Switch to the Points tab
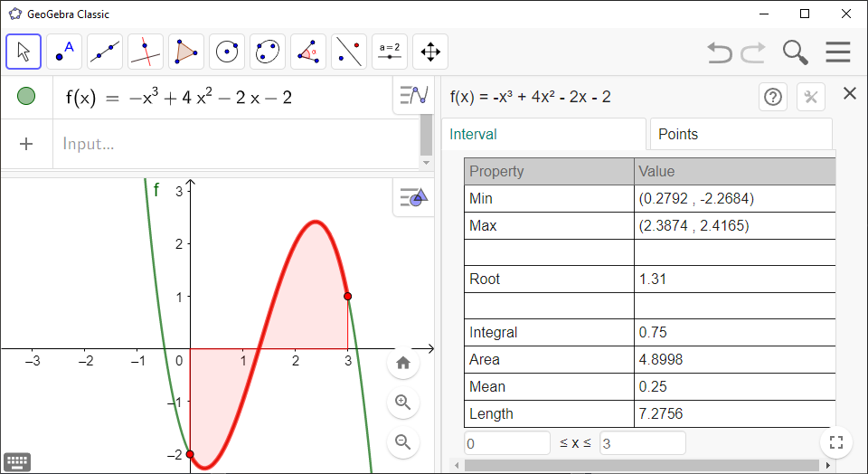This screenshot has height=474, width=868. (741, 134)
